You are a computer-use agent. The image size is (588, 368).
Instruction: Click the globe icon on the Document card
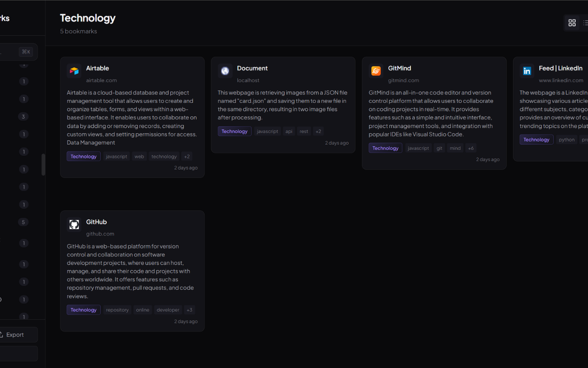coord(225,71)
